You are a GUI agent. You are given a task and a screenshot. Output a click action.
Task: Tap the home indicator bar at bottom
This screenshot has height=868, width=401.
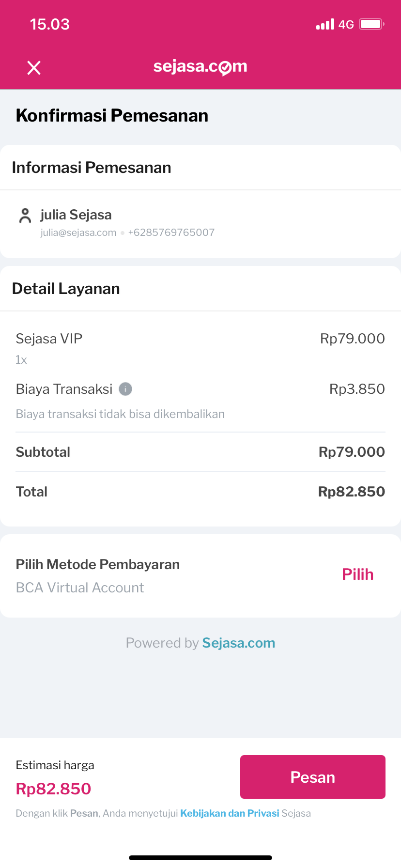[x=200, y=858]
